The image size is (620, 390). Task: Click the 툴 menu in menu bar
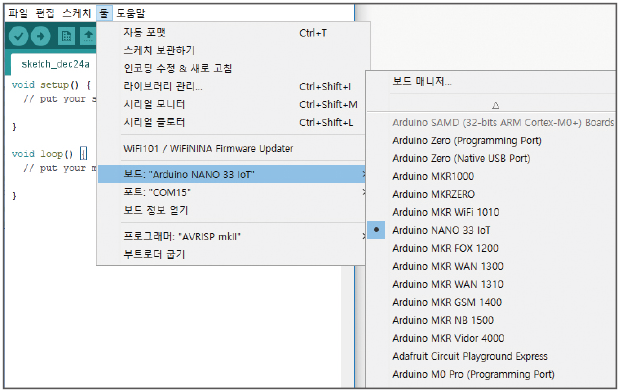click(104, 13)
